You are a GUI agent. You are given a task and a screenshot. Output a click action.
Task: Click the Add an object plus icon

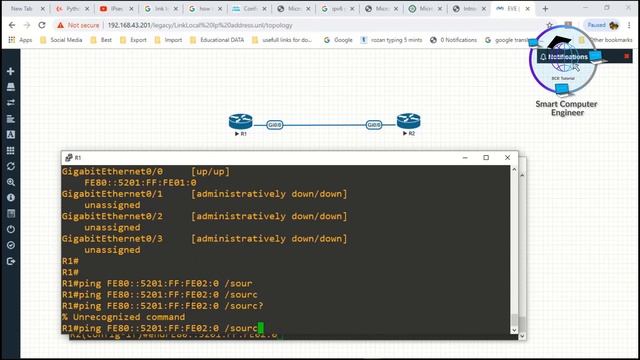(x=11, y=71)
